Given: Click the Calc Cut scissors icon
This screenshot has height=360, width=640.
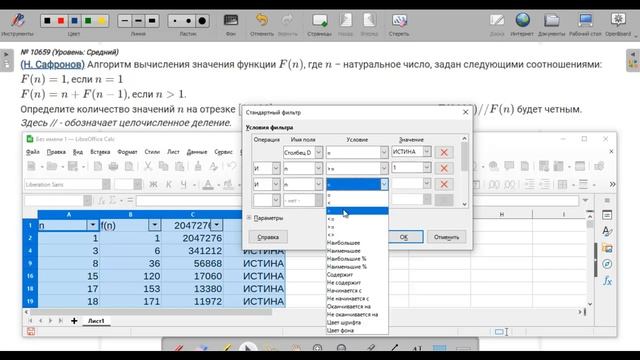Looking at the screenshot, I should [x=147, y=166].
